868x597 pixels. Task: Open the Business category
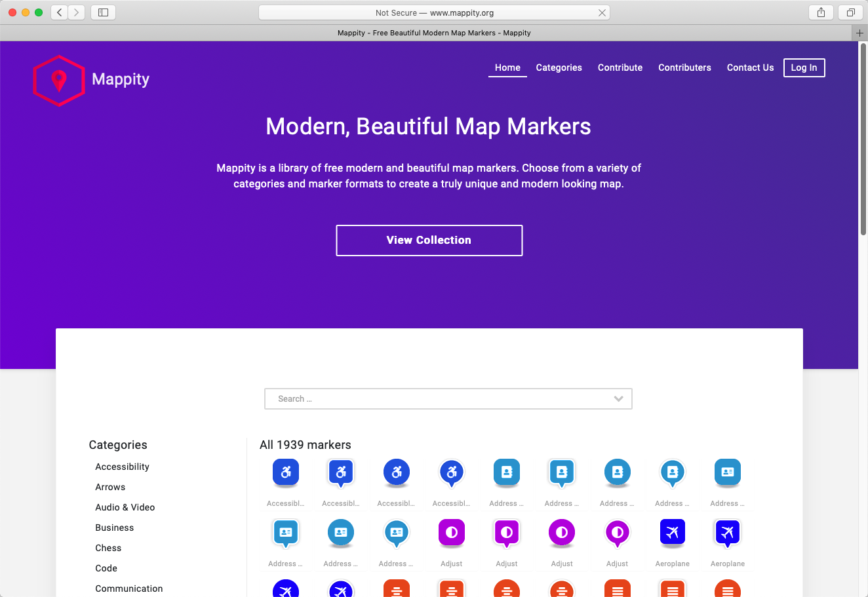tap(115, 528)
